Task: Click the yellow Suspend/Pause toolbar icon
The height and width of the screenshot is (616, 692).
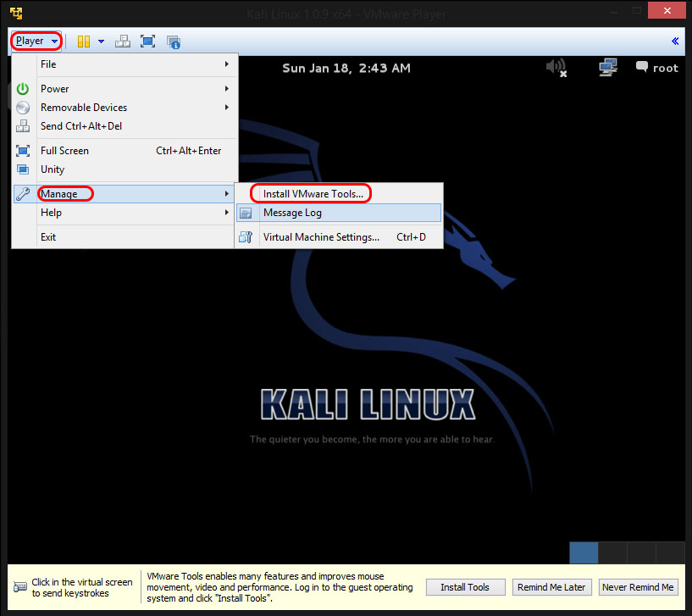Action: tap(83, 42)
